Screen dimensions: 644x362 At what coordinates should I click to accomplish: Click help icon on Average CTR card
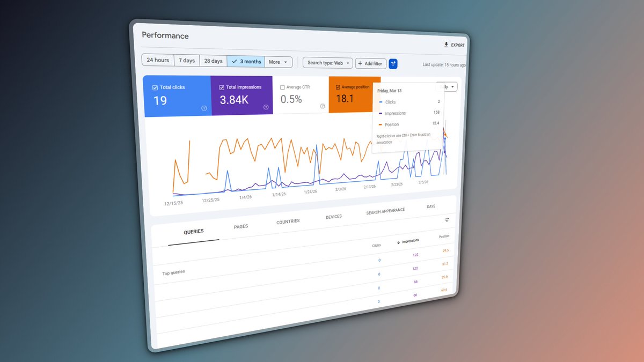tap(323, 106)
